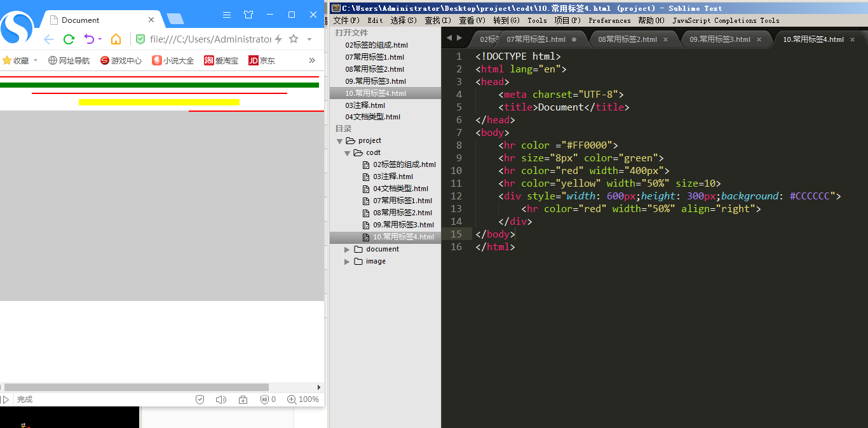Open the Edit menu in Sublime Text
Image resolution: width=868 pixels, height=428 pixels.
(375, 20)
